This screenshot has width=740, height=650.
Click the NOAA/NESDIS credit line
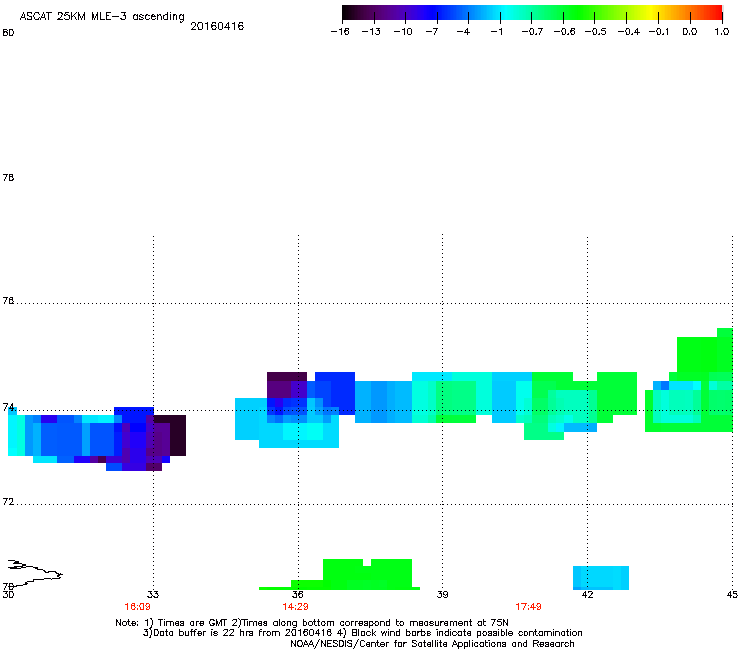[x=432, y=644]
